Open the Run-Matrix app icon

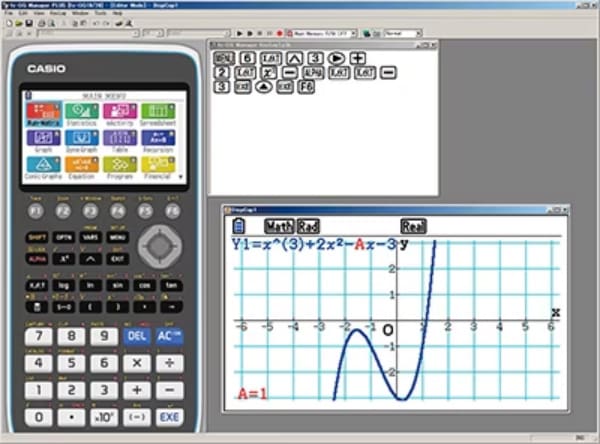[x=43, y=114]
